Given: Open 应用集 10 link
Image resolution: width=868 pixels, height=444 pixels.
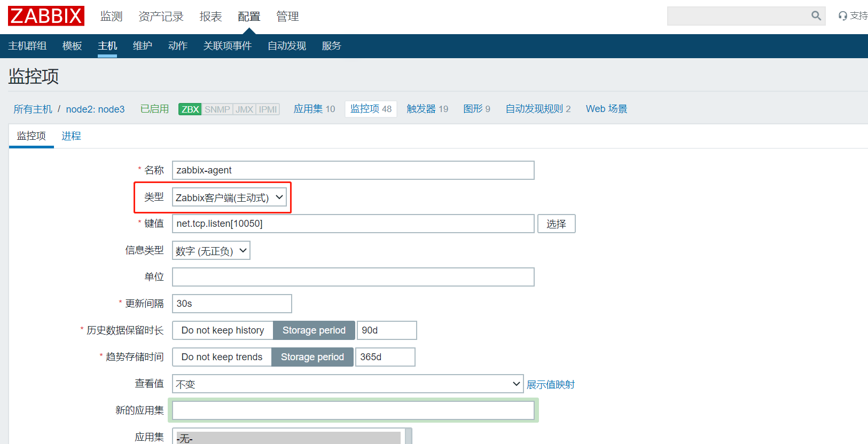Looking at the screenshot, I should [314, 109].
